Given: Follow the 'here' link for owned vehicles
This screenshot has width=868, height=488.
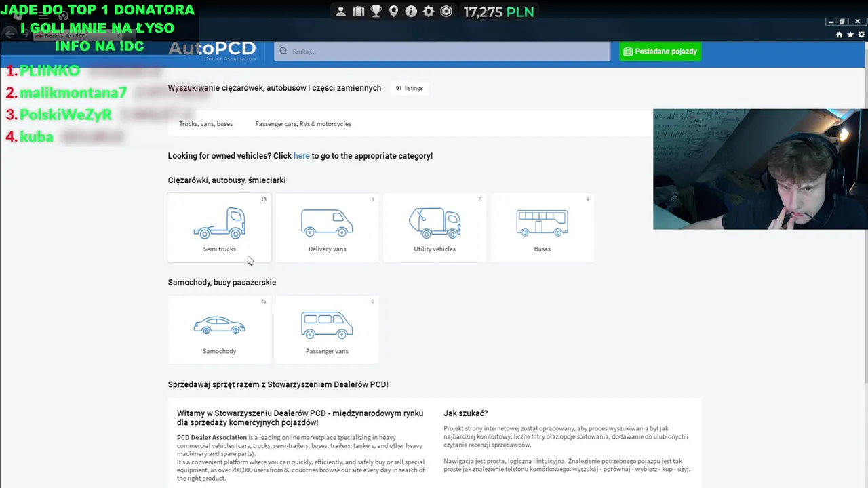Looking at the screenshot, I should (x=302, y=156).
